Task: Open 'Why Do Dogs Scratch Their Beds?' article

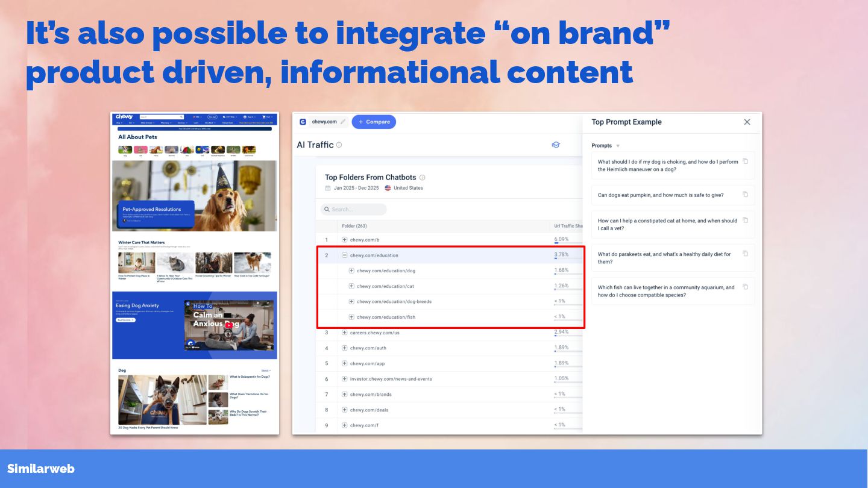Action: click(x=248, y=413)
